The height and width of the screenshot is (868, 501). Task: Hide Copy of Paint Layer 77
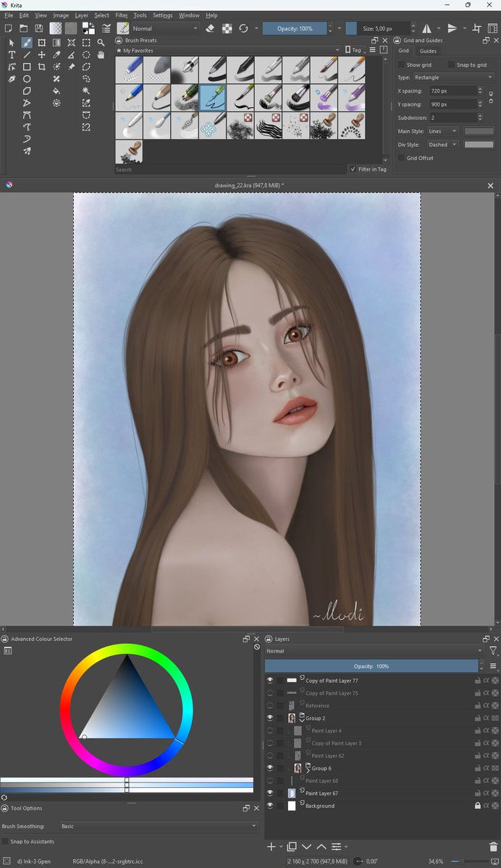tap(270, 681)
